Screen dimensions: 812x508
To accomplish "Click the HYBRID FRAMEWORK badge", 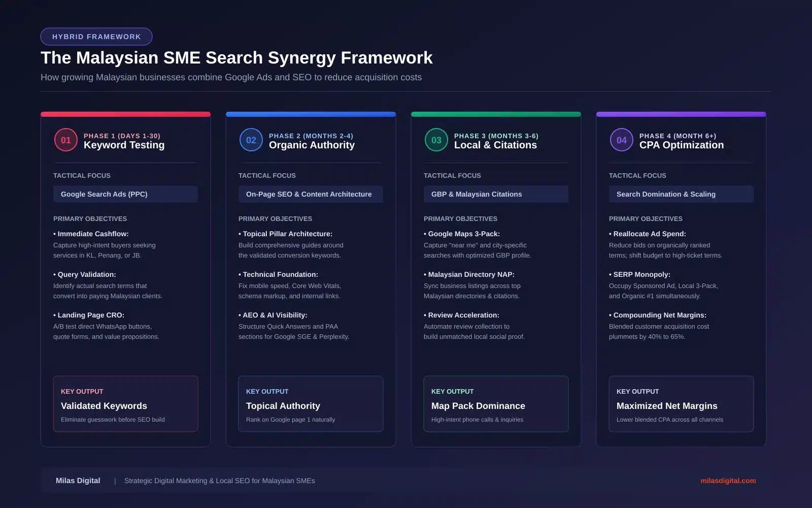I will coord(96,37).
